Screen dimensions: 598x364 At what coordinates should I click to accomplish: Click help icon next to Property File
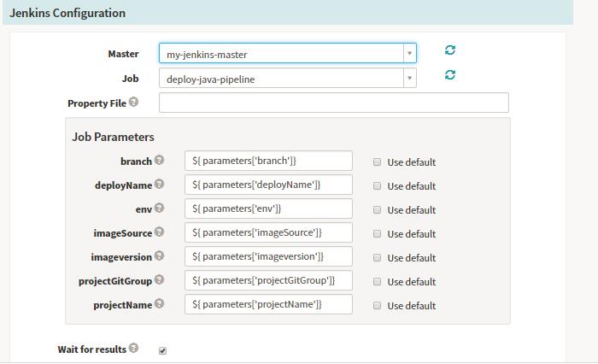coord(134,103)
